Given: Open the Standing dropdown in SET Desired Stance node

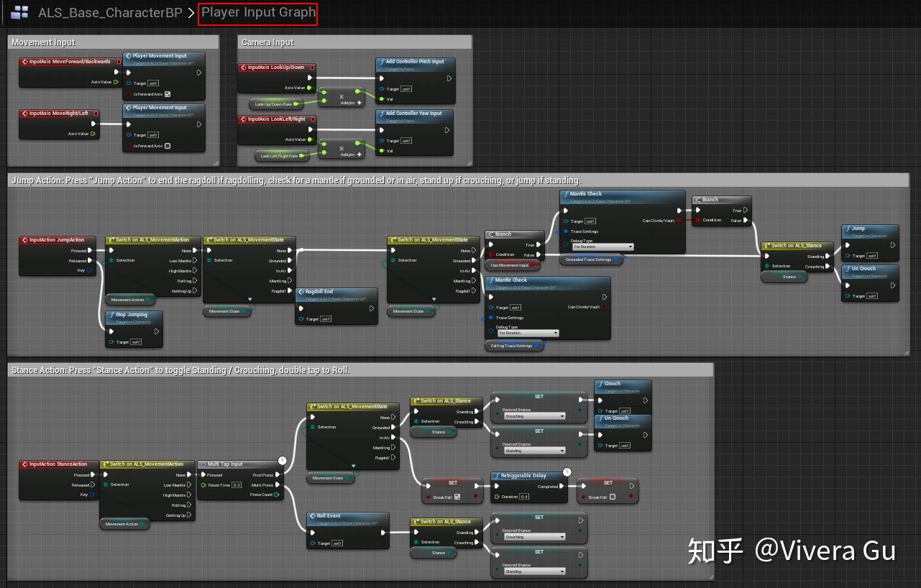Looking at the screenshot, I should click(x=535, y=451).
